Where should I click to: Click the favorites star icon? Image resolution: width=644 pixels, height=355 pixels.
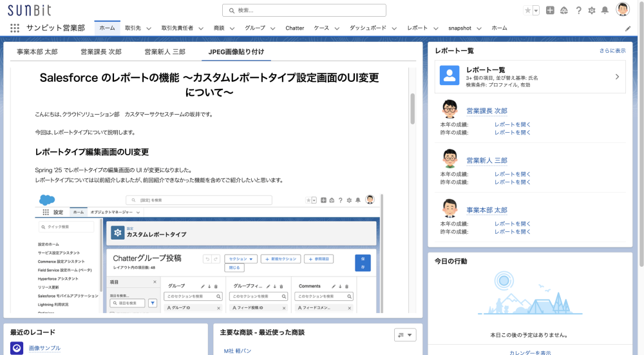528,11
